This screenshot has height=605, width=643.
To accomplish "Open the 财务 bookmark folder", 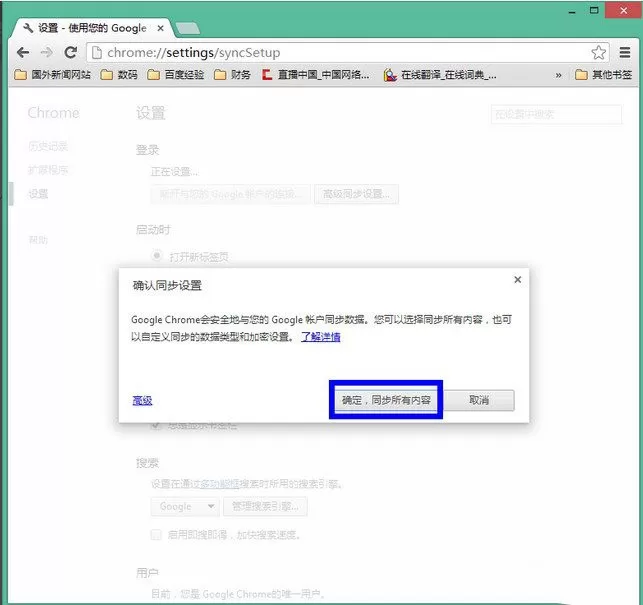I will click(x=232, y=75).
